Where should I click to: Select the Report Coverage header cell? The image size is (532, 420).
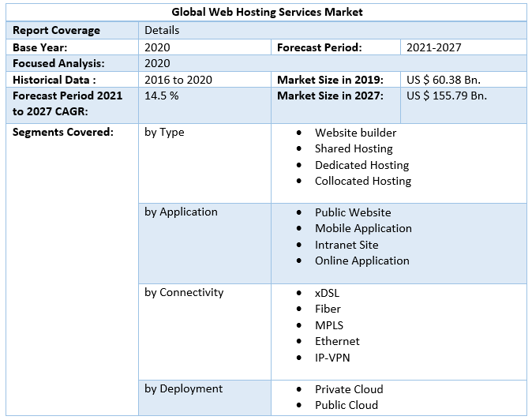pos(56,30)
